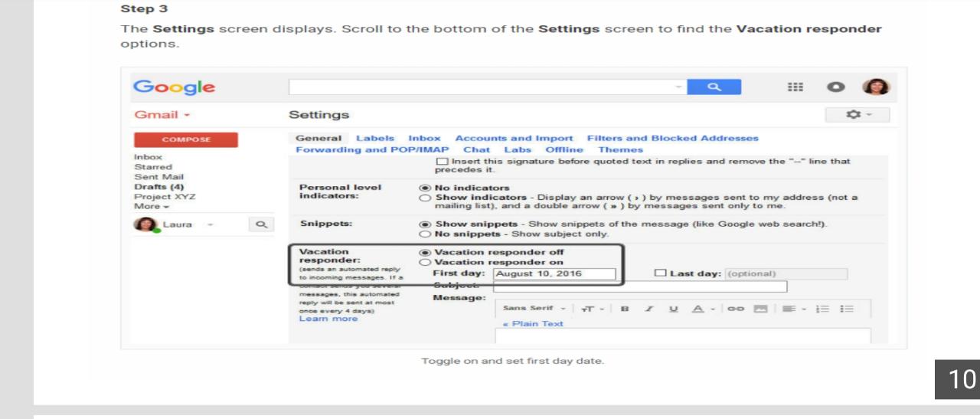
Task: Enable the Last day checkbox
Action: click(x=660, y=273)
